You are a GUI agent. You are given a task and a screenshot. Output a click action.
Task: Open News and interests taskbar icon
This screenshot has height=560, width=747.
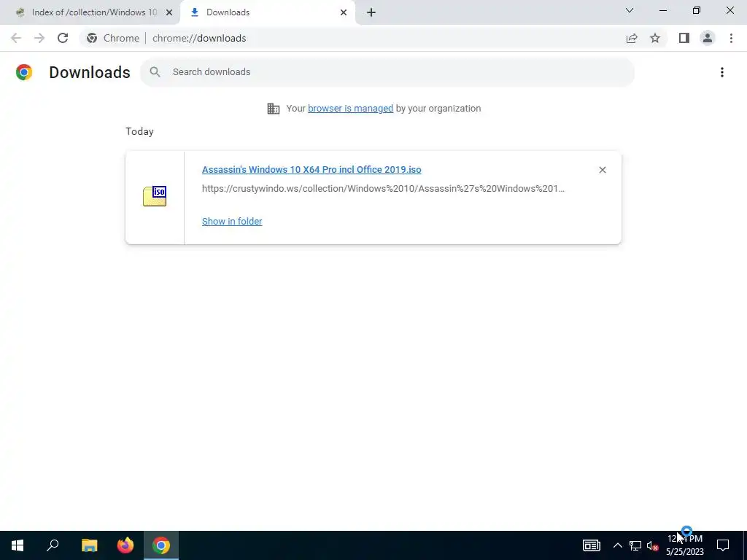592,545
